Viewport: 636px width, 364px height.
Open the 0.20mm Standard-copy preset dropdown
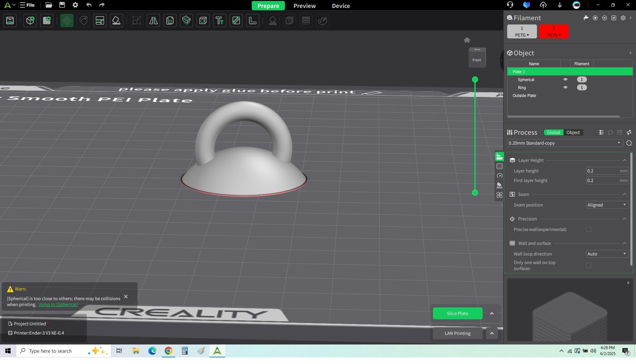click(564, 143)
